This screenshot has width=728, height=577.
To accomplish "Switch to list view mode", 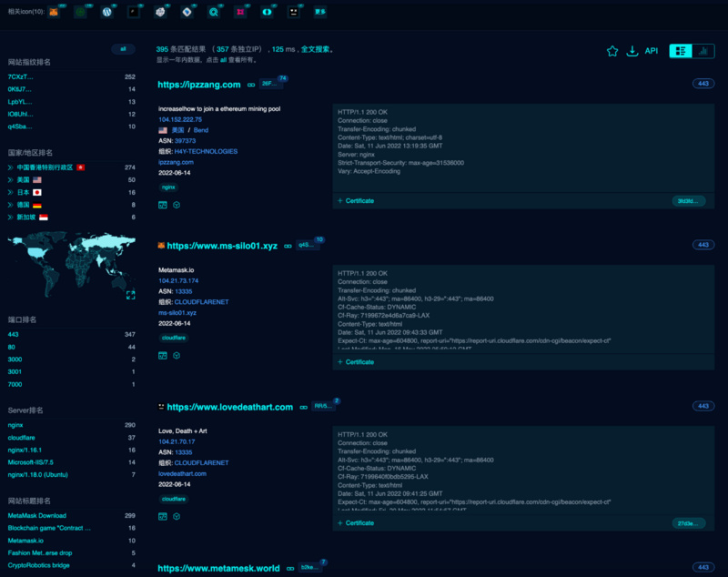I will click(681, 52).
